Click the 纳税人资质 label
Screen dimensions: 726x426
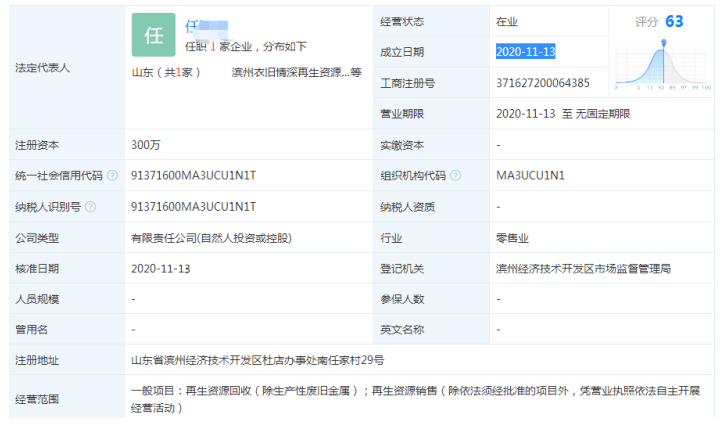407,207
